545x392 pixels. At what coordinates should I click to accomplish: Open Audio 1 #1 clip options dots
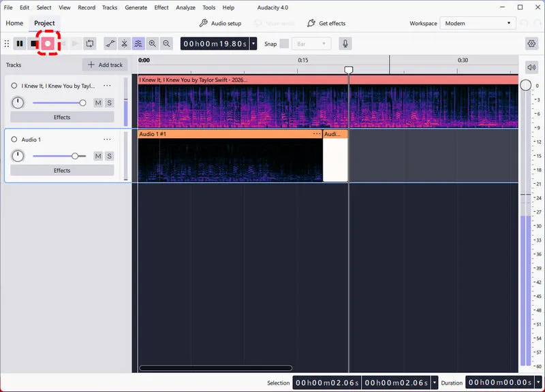[317, 133]
